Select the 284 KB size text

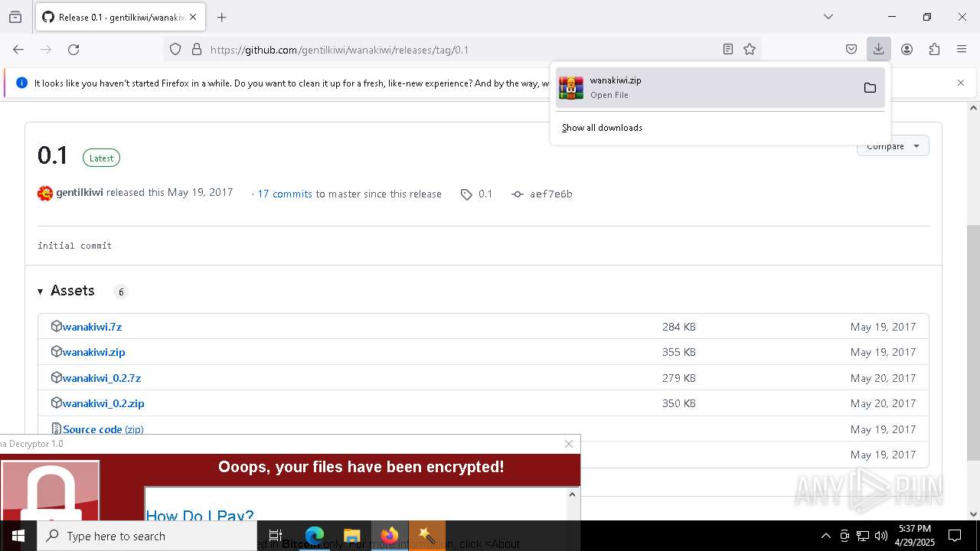(x=679, y=327)
